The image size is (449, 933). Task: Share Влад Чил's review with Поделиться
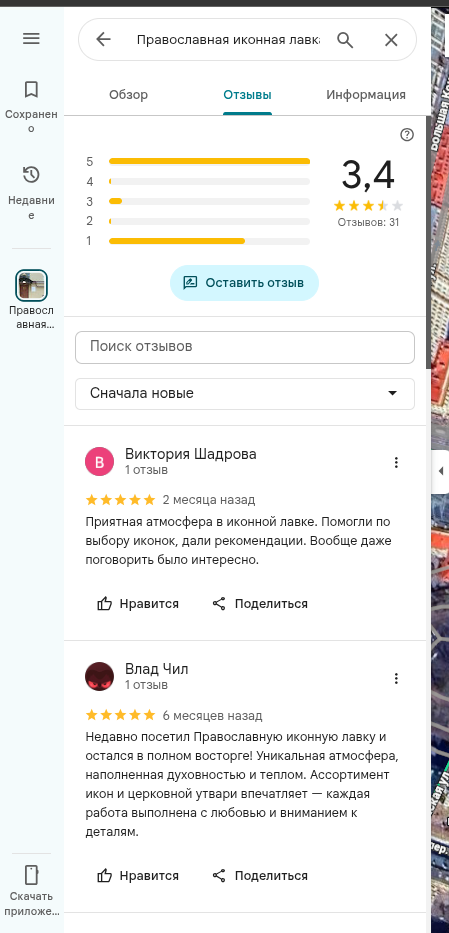260,875
